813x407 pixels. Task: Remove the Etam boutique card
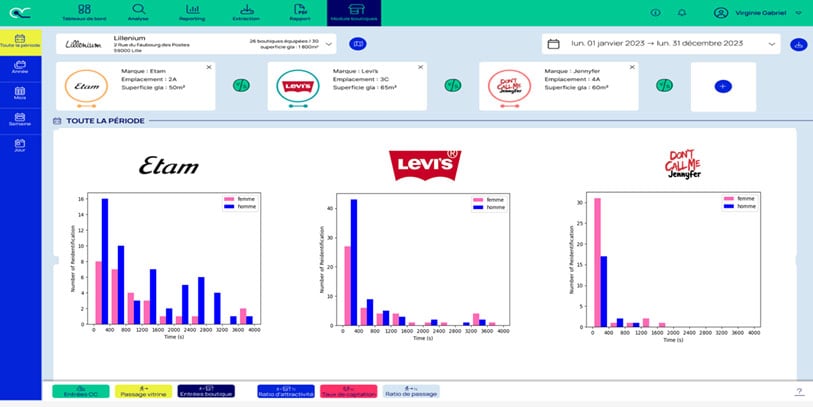point(209,67)
